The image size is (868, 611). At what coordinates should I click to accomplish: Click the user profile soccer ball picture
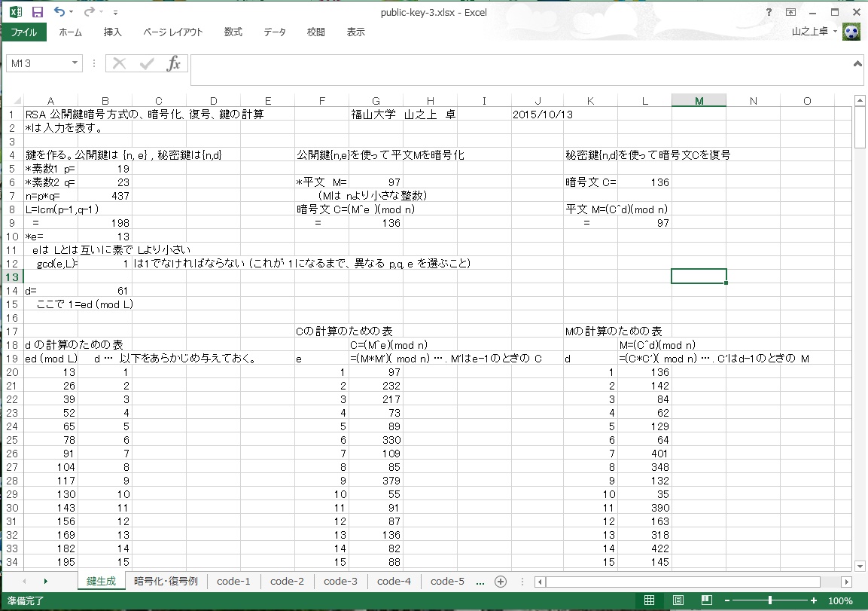coord(851,32)
